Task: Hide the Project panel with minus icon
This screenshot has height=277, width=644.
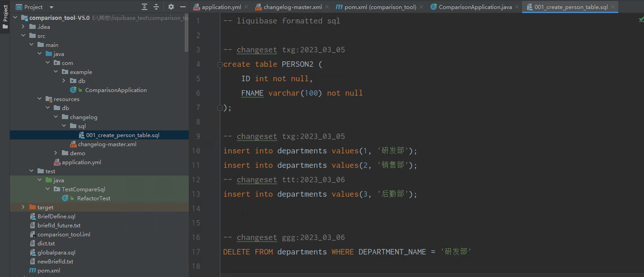Action: click(x=183, y=7)
